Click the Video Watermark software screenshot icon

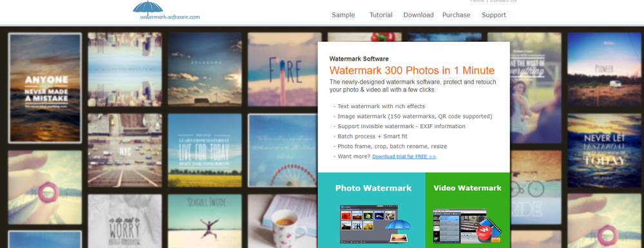click(x=468, y=226)
